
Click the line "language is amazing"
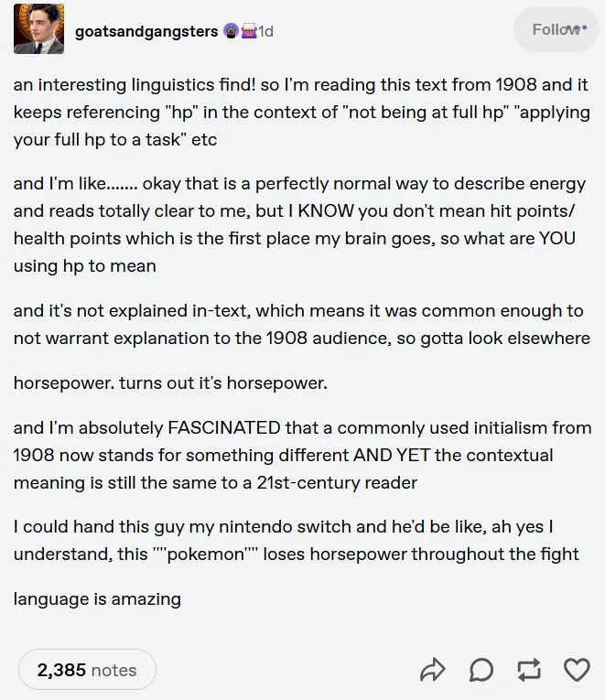tap(97, 599)
